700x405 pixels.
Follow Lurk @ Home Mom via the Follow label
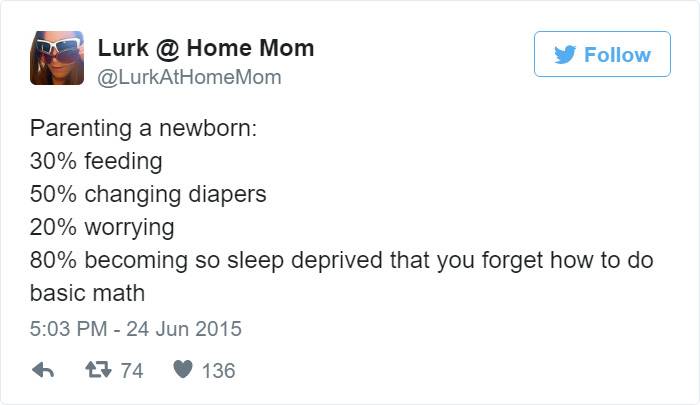pyautogui.click(x=617, y=55)
